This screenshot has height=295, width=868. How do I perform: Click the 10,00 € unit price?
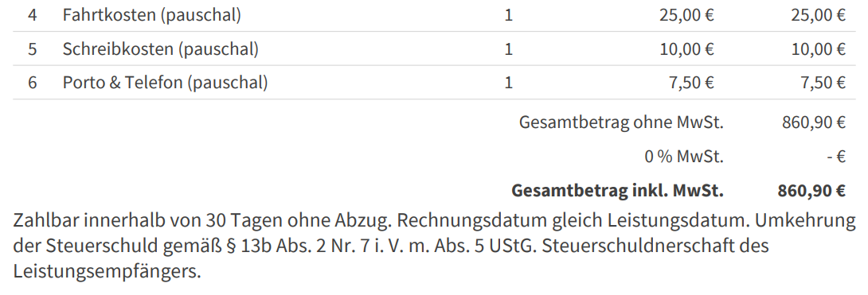point(686,49)
